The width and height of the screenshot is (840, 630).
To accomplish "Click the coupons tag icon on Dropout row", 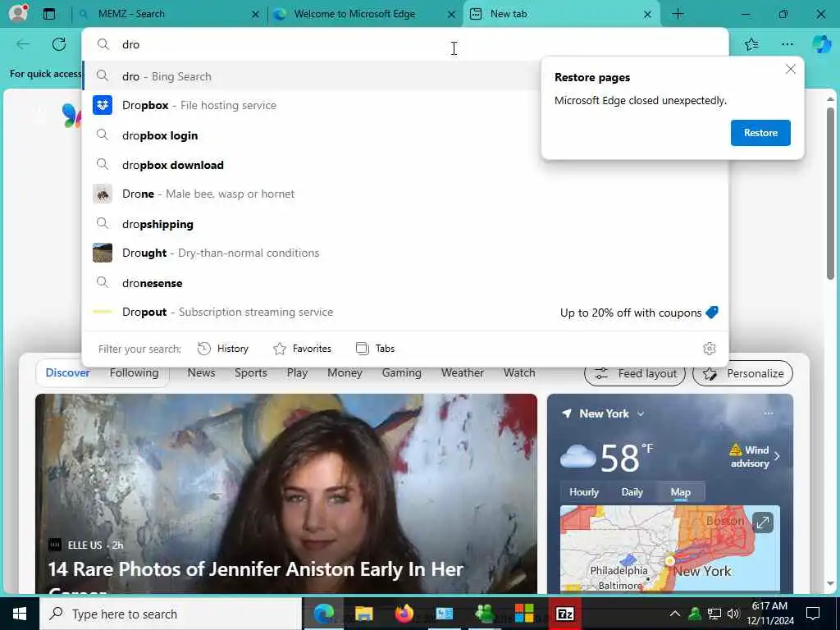I will click(x=712, y=313).
